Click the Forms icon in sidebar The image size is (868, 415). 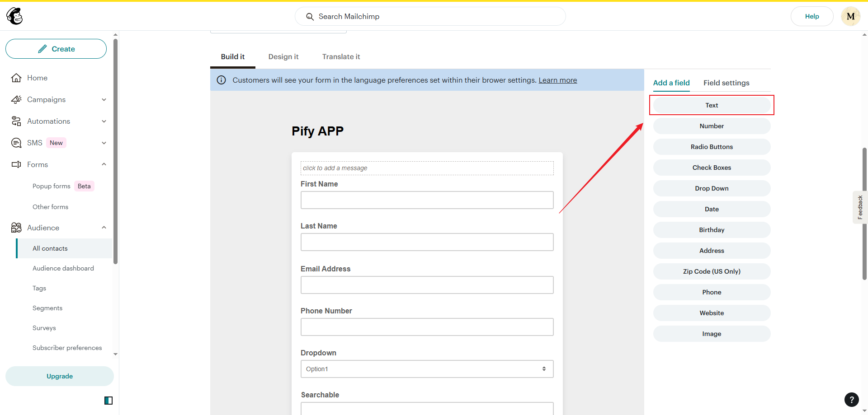(x=16, y=164)
